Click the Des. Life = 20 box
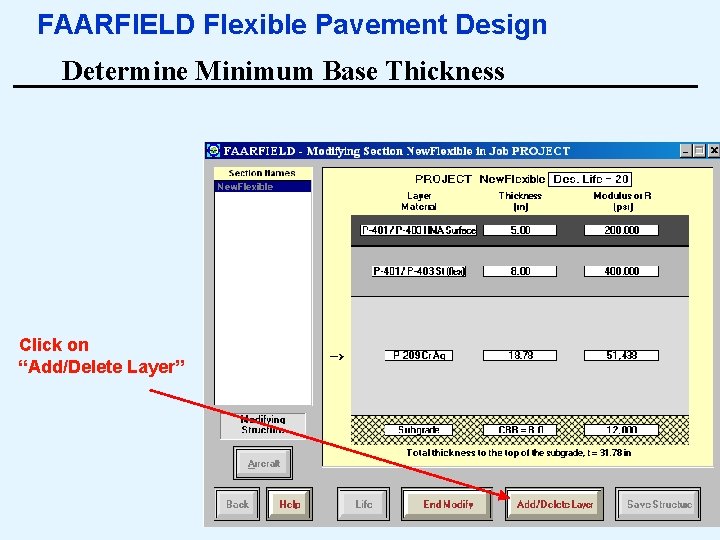Image resolution: width=720 pixels, height=540 pixels. pyautogui.click(x=590, y=179)
